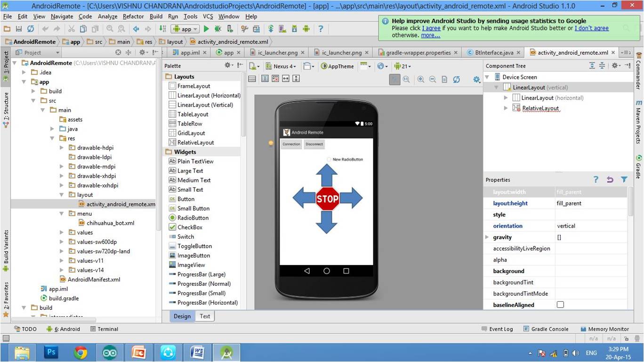Viewport: 644px width, 362px height.
Task: Click Properties panel help question icon
Action: pyautogui.click(x=596, y=180)
